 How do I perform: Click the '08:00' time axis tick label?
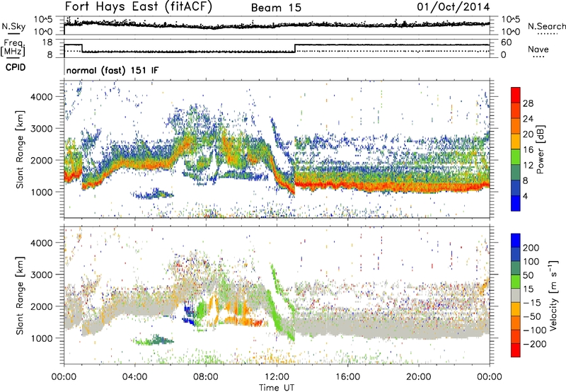click(205, 377)
